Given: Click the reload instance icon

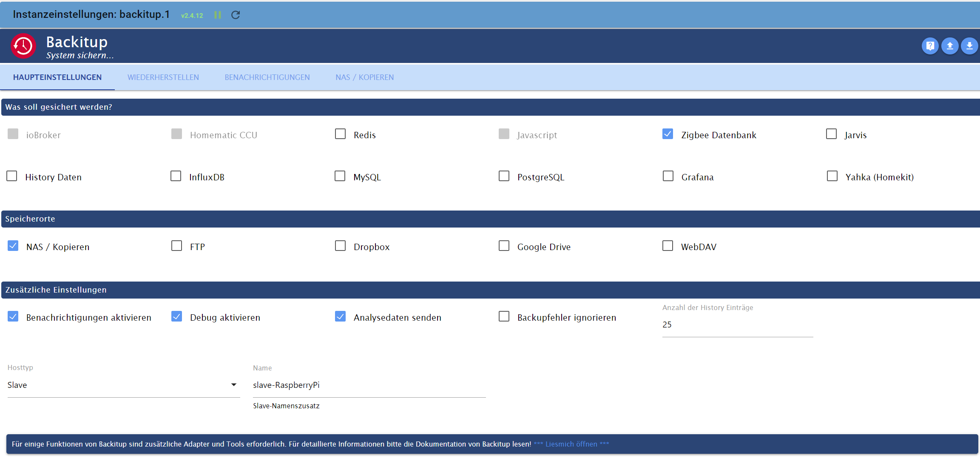Looking at the screenshot, I should [x=236, y=15].
